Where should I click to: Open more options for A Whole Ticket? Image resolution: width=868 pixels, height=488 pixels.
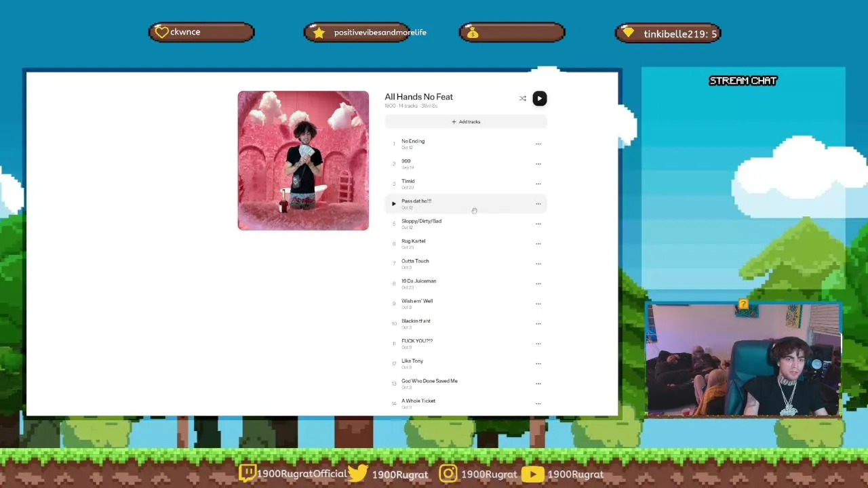point(538,403)
